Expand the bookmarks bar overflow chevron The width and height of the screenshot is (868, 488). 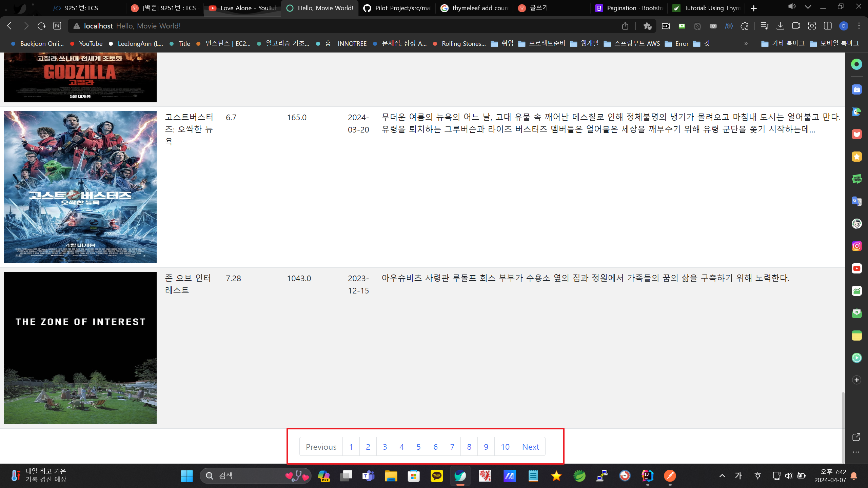click(x=746, y=44)
